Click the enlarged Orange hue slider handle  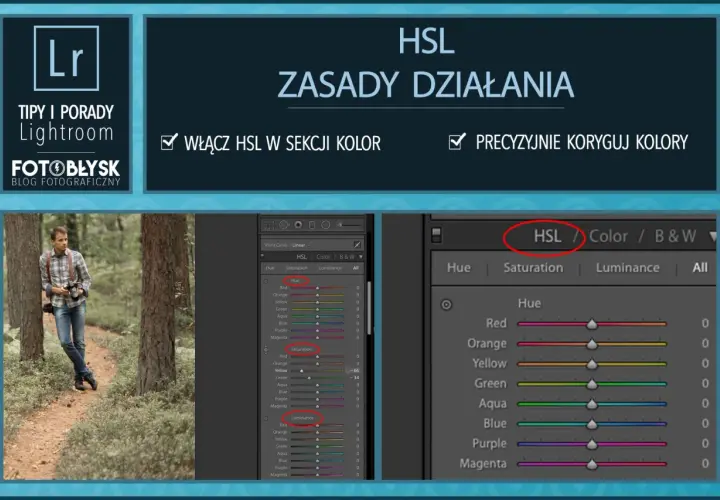592,344
